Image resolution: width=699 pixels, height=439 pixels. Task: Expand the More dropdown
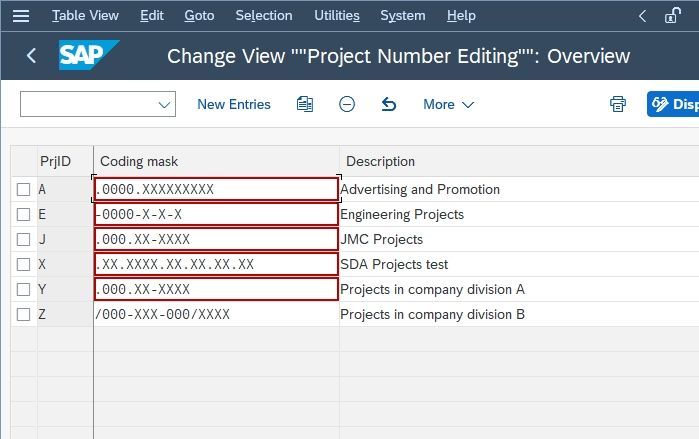coord(448,104)
